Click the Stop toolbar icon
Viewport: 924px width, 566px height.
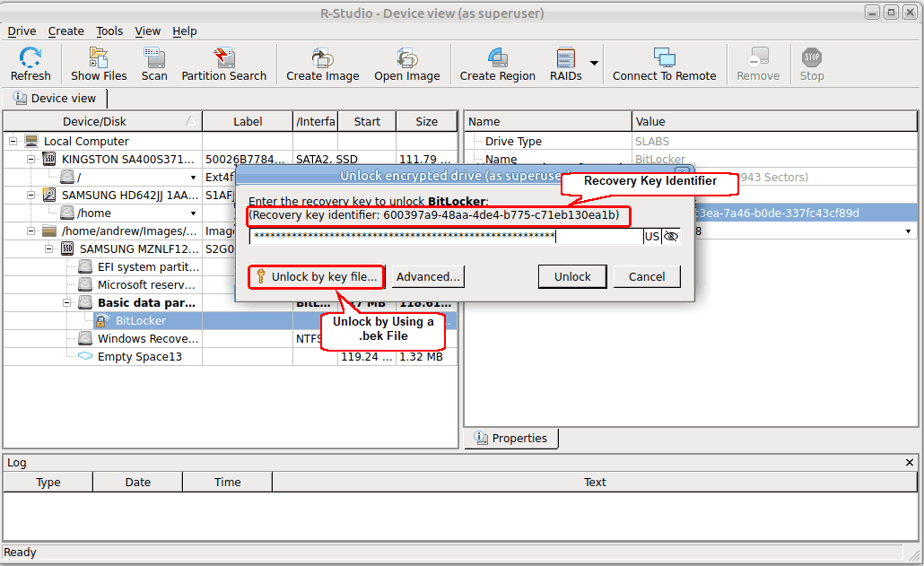pyautogui.click(x=812, y=58)
